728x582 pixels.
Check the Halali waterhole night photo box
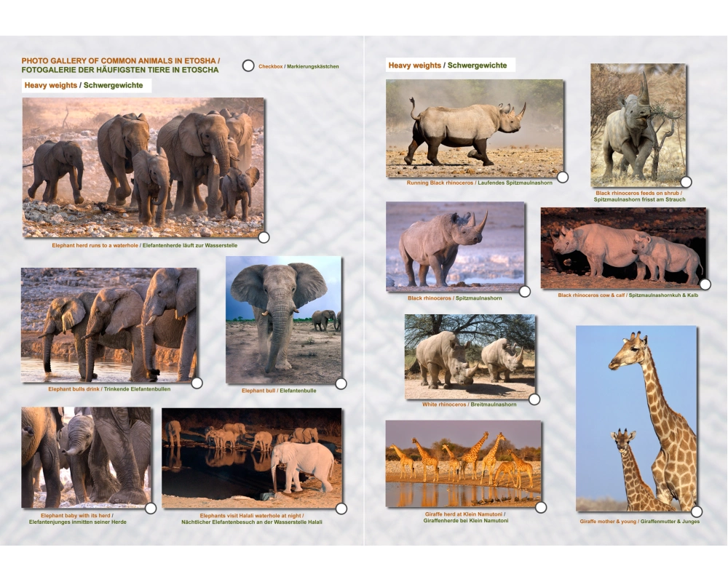click(x=341, y=509)
